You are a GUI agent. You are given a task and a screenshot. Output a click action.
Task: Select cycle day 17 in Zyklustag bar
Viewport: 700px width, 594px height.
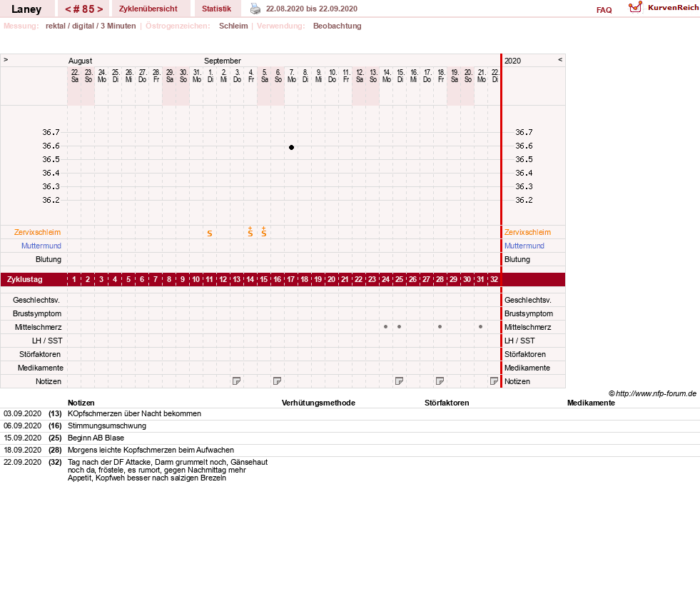tap(291, 279)
